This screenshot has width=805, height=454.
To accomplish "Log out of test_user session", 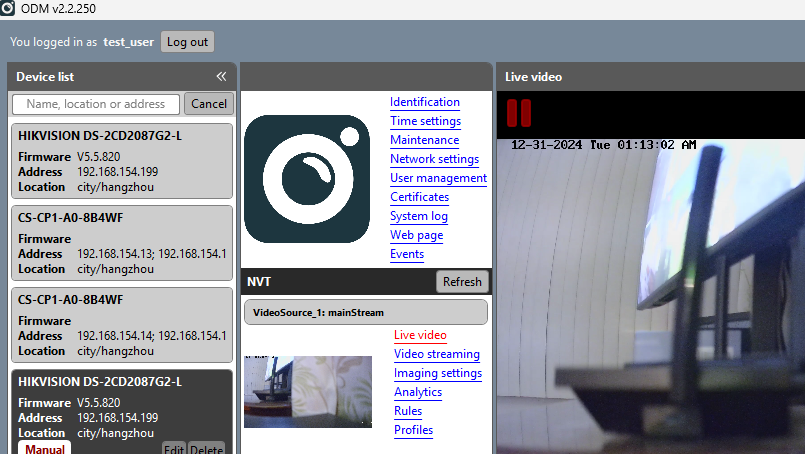I will coord(187,42).
